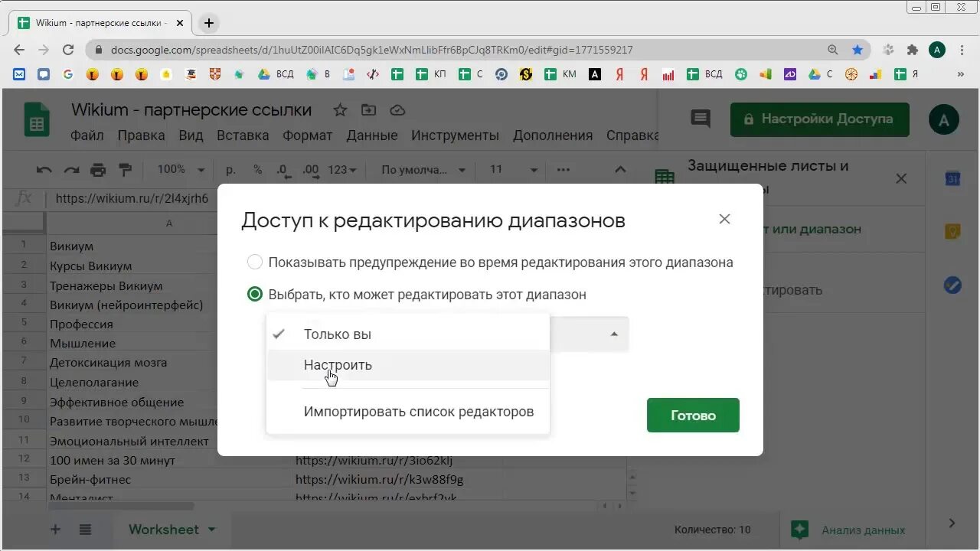Open the 'Файл' menu
This screenshot has height=551, width=980.
87,135
